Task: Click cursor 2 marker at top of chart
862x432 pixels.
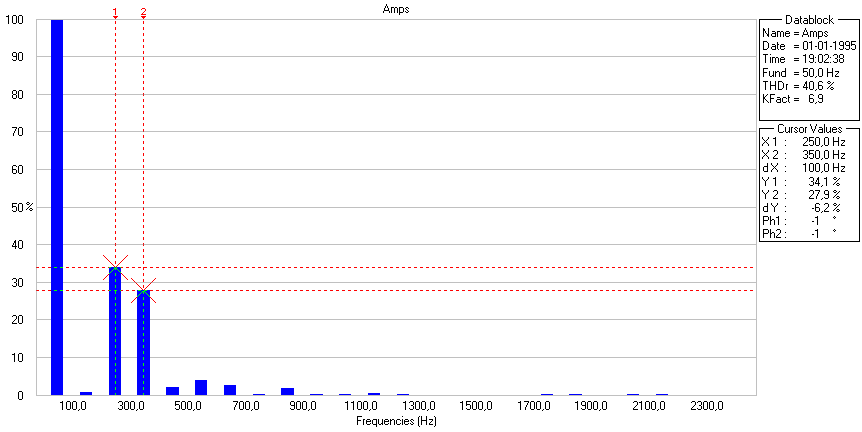Action: coord(143,12)
